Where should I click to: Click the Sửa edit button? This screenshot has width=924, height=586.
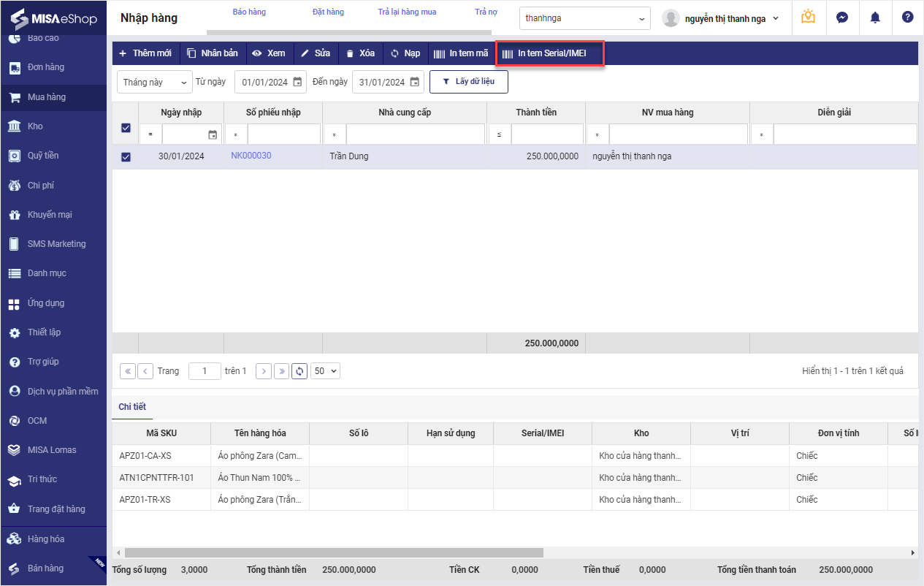(316, 53)
